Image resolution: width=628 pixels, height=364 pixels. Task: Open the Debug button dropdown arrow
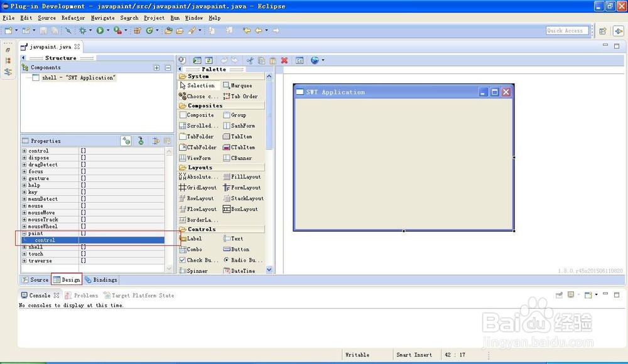tap(90, 30)
